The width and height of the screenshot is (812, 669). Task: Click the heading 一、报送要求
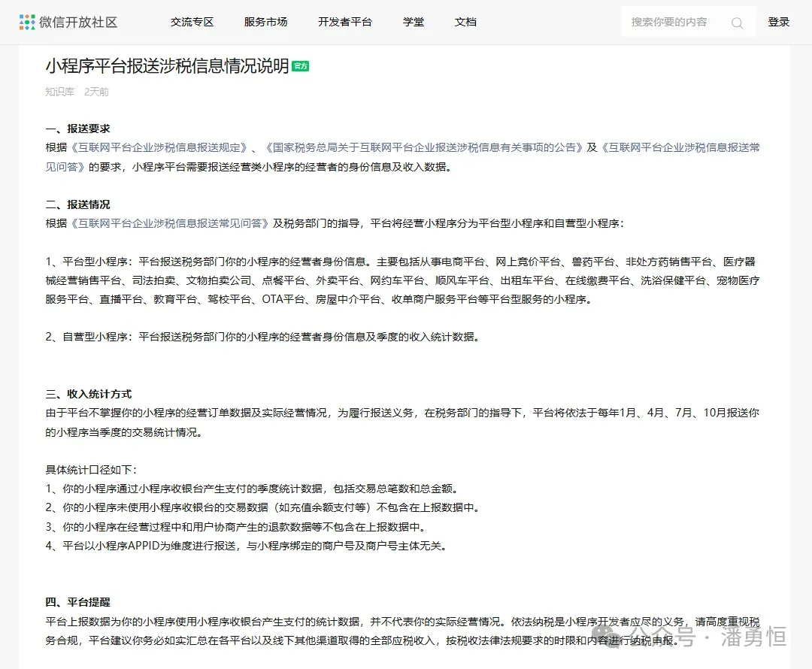pos(77,129)
